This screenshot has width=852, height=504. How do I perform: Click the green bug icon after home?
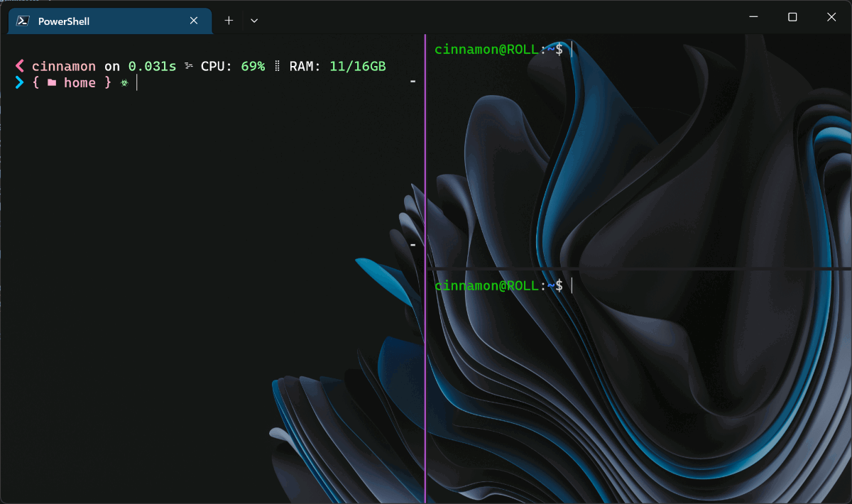[124, 83]
